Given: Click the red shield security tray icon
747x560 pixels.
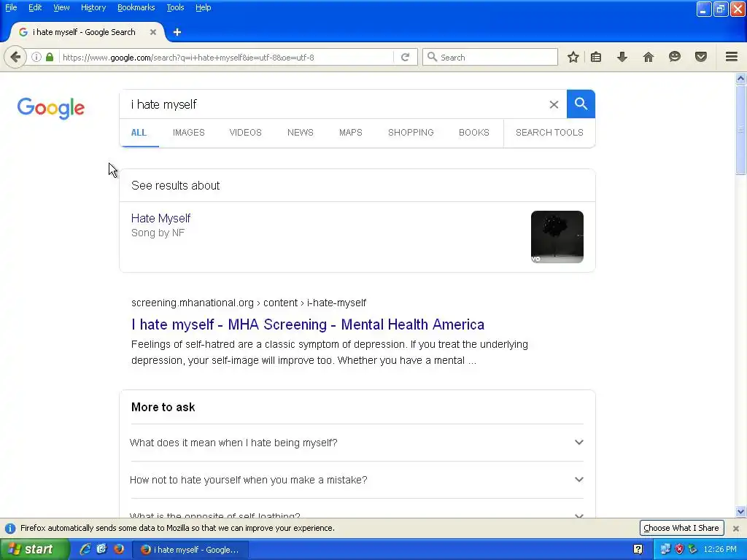Looking at the screenshot, I should [679, 549].
